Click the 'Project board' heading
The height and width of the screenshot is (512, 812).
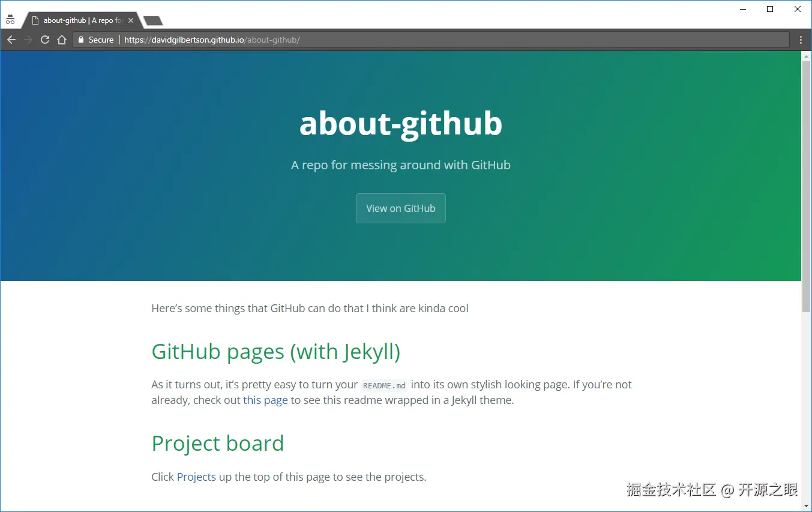pyautogui.click(x=217, y=444)
